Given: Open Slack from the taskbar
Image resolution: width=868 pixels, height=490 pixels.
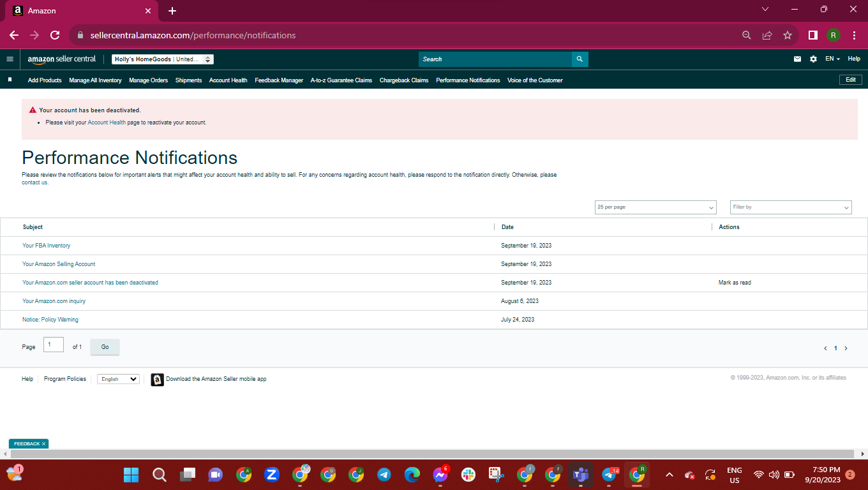Looking at the screenshot, I should (x=468, y=475).
